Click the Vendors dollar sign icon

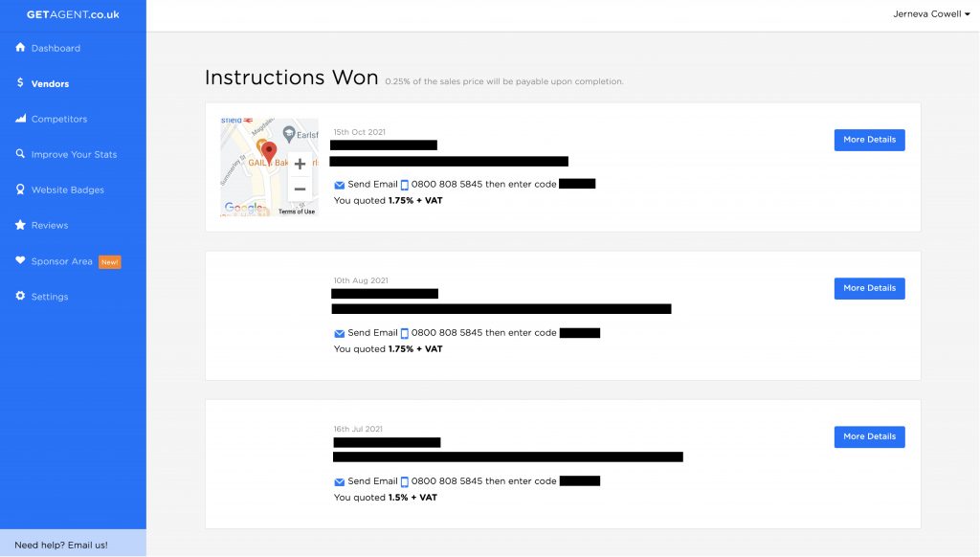[x=20, y=83]
